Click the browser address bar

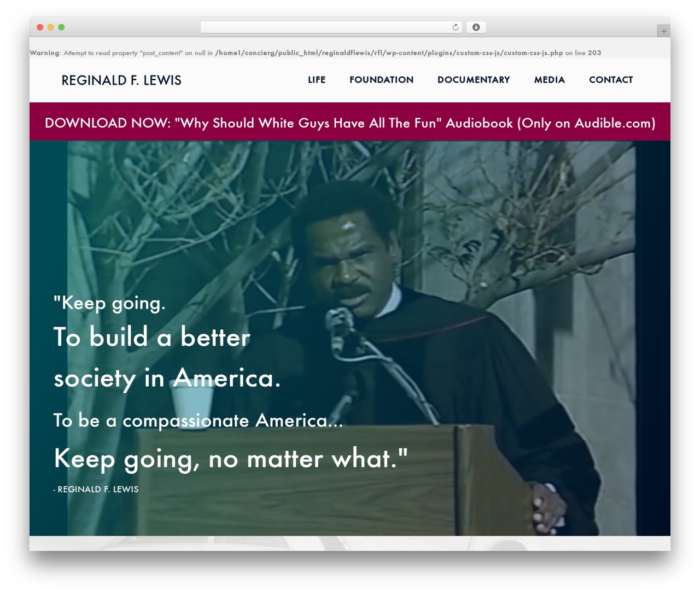pos(331,27)
